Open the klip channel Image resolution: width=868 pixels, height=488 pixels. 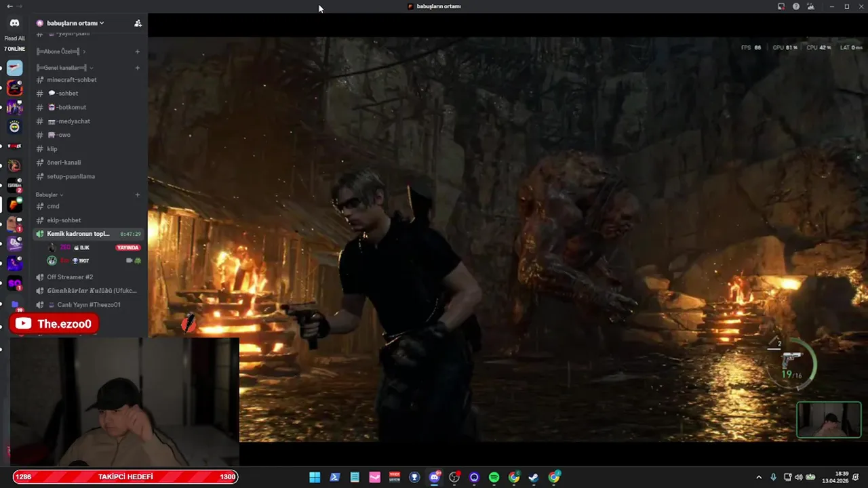point(88,149)
